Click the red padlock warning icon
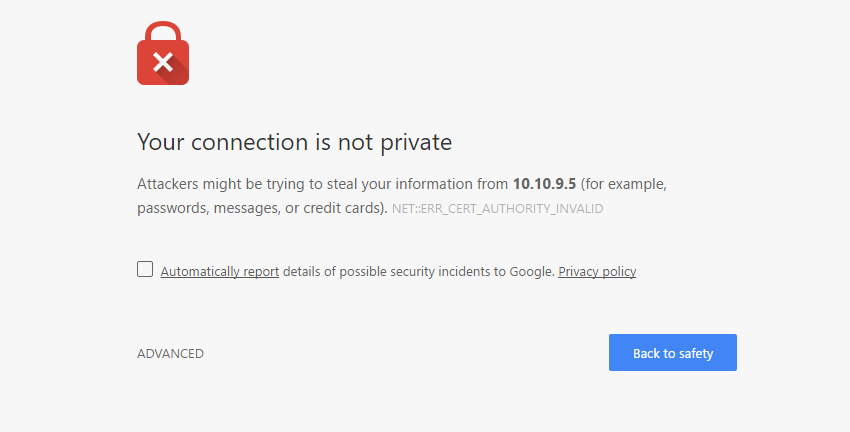This screenshot has height=432, width=850. (x=163, y=53)
